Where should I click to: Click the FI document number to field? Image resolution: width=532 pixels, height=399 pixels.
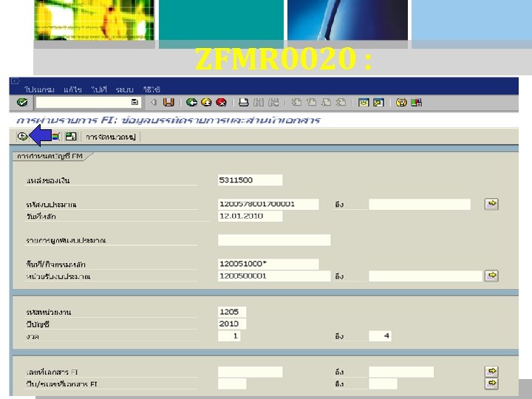(401, 372)
